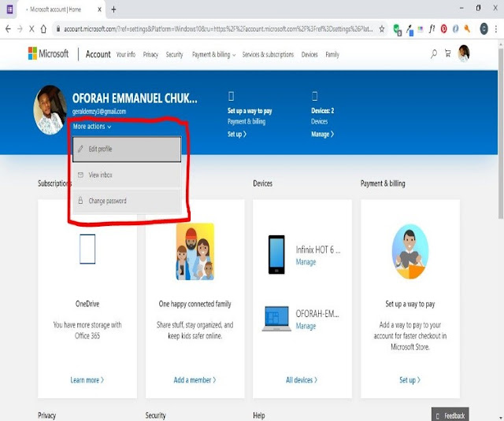Open the Privacy nav item
This screenshot has height=421, width=504.
click(150, 54)
